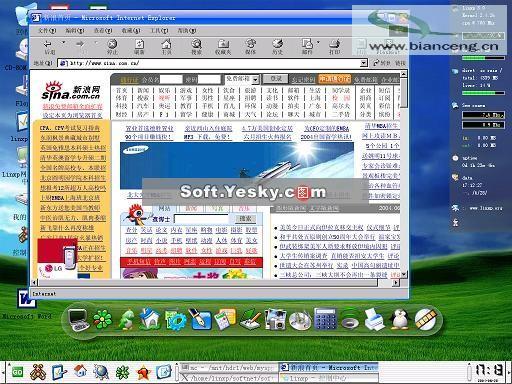Screen dimensions: 512x384
Task: Open the printer icon in the dock
Action: 374,319
